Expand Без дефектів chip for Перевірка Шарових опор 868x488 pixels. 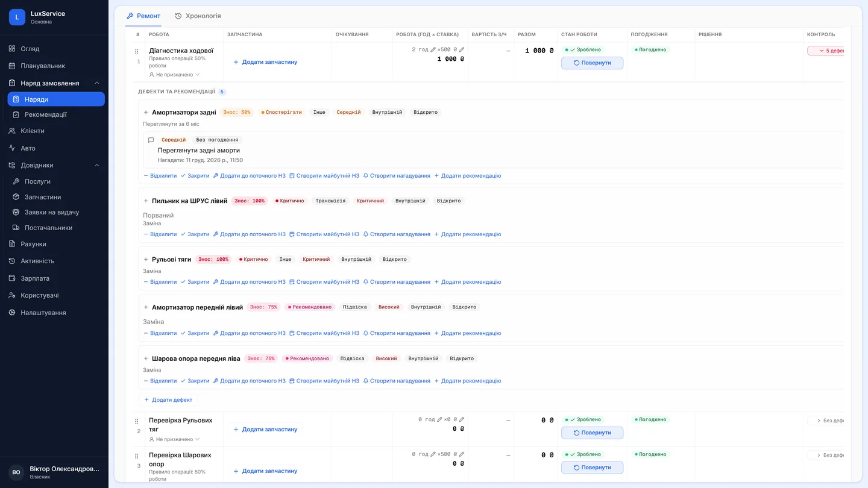(826, 455)
